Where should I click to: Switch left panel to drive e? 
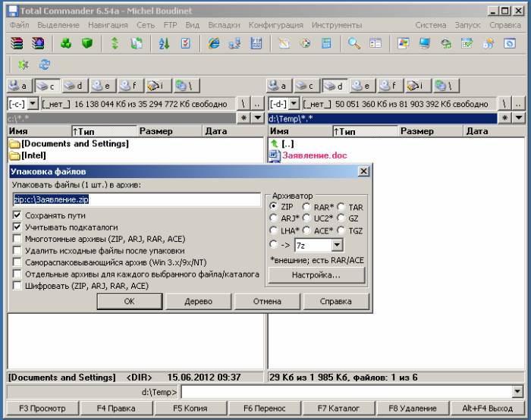tap(103, 86)
